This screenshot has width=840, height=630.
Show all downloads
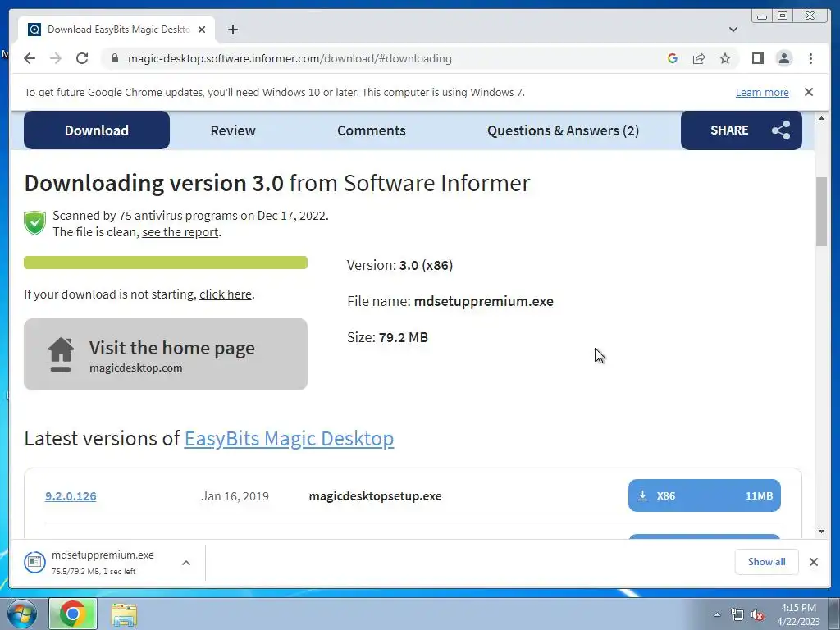[767, 562]
